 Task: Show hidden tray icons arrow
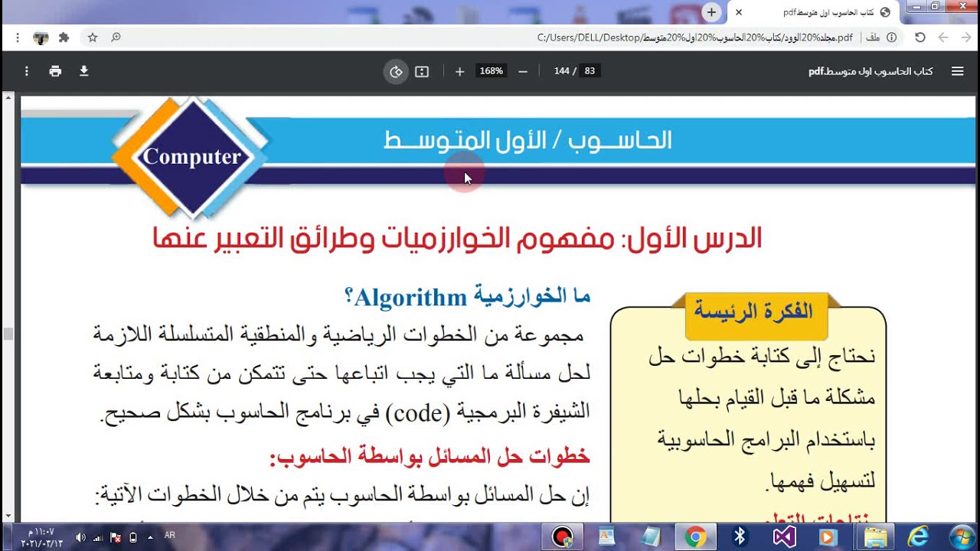coord(149,537)
